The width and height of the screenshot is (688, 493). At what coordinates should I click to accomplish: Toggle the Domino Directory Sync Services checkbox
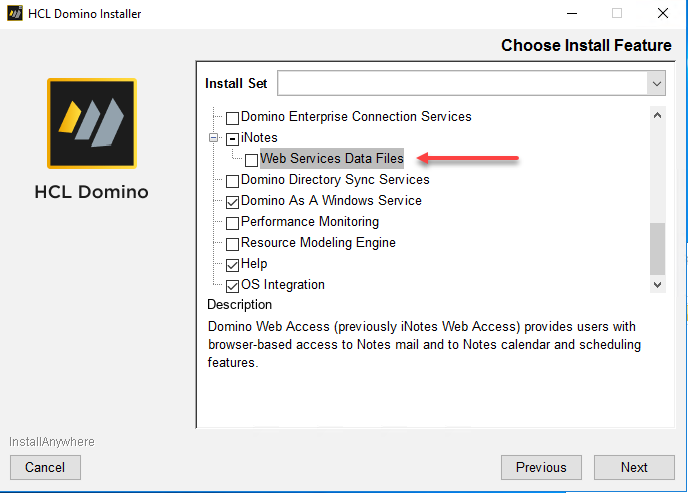[233, 181]
